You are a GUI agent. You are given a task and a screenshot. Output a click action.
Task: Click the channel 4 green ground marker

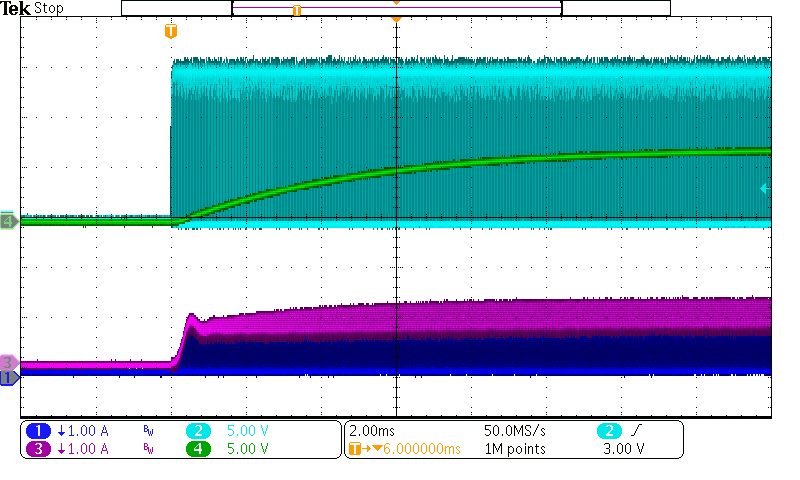tap(8, 221)
